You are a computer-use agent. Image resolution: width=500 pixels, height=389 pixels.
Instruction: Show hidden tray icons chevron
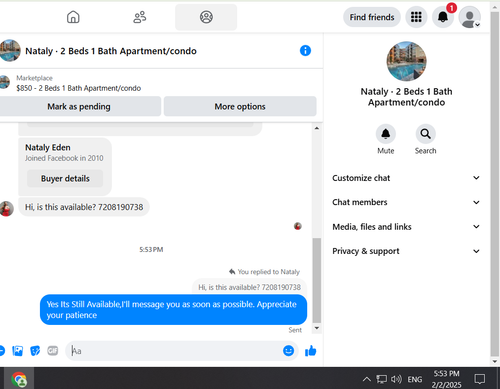(x=367, y=379)
